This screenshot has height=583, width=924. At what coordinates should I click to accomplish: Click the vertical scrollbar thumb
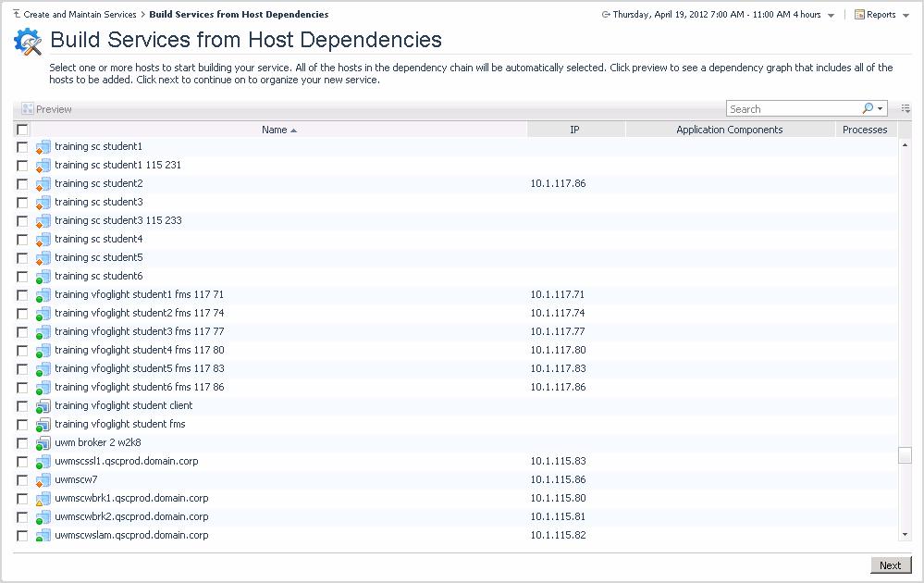pos(905,455)
